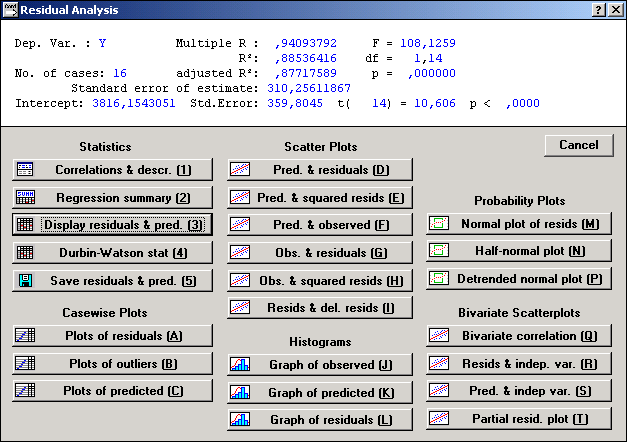Click the dependent variable value Y
Screen dimensions: 627x442
pyautogui.click(x=102, y=43)
